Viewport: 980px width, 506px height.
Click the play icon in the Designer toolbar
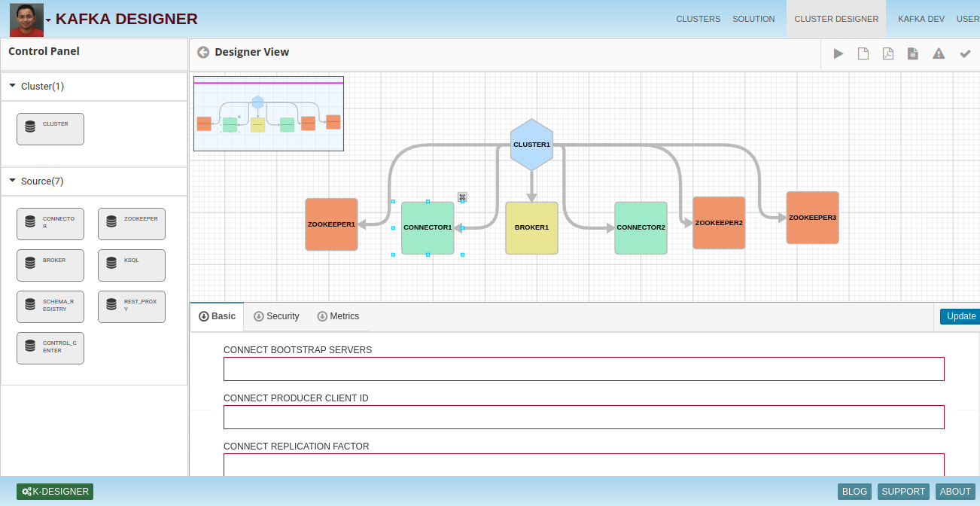point(838,53)
